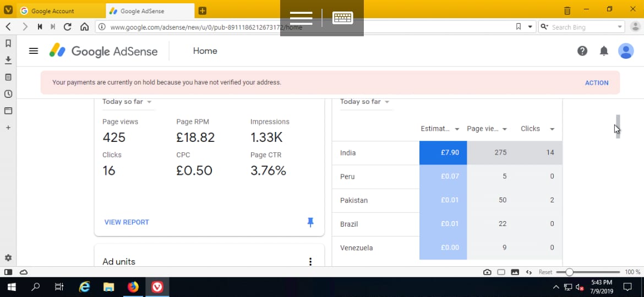644x297 pixels.
Task: Go forward to the next page
Action: pyautogui.click(x=25, y=27)
